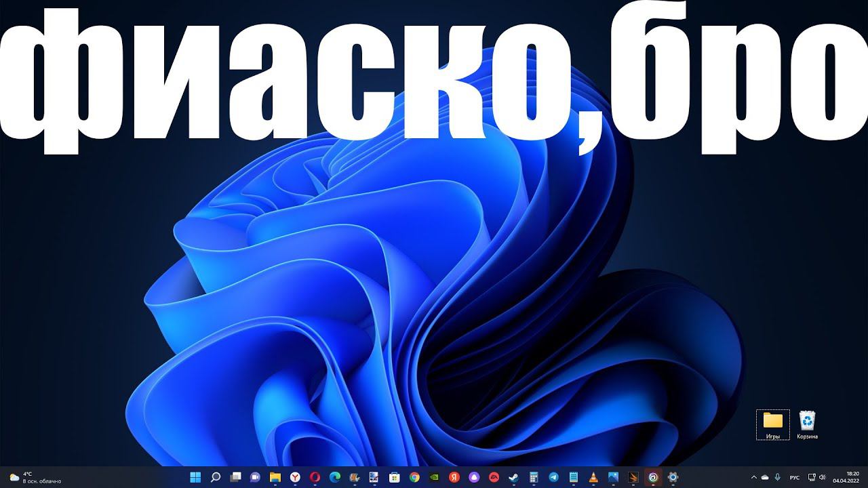Open clock and date 18:20 04.04.2022
Screen dimensions: 868x488
[x=847, y=477]
